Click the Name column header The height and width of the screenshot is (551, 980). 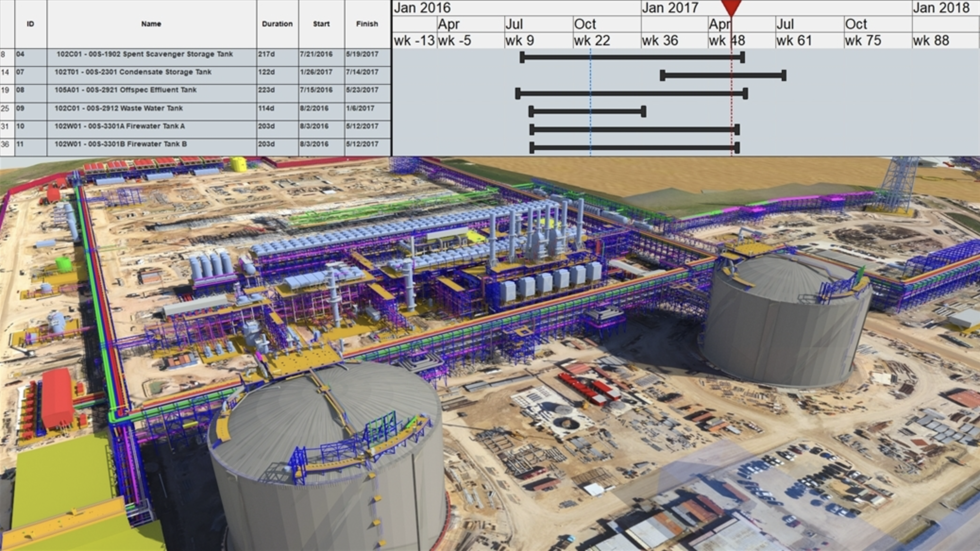click(150, 24)
